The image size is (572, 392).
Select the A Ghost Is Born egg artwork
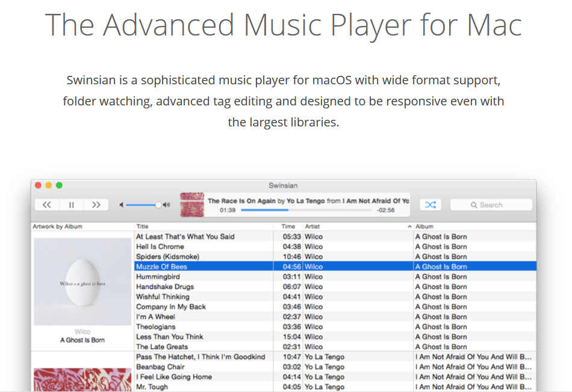click(82, 281)
